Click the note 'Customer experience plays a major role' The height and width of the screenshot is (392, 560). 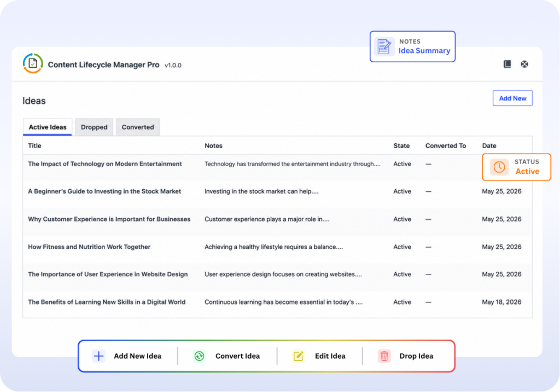point(267,219)
